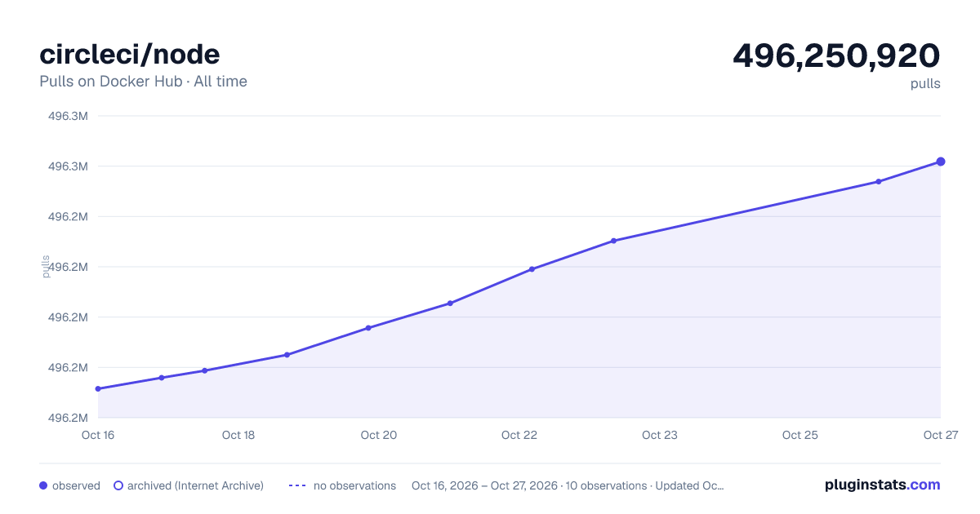The width and height of the screenshot is (980, 514).
Task: Click the rotated 'pulls' y-axis title
Action: (47, 266)
